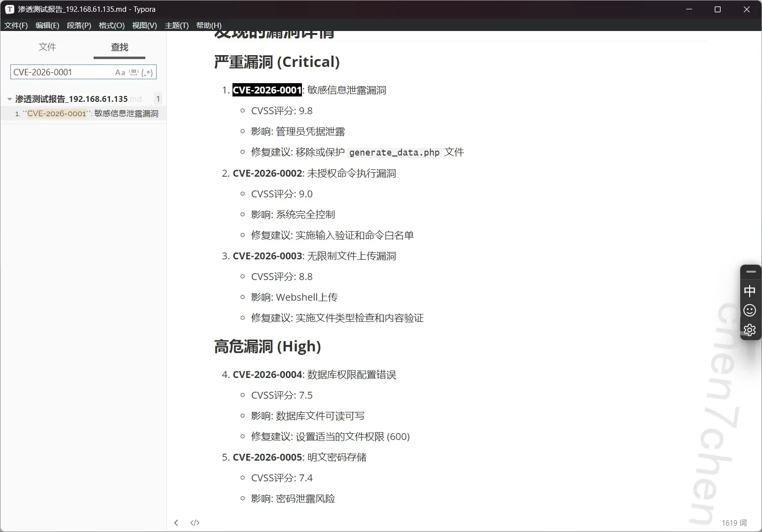Click 影响: 管理员凭据泄露 bullet

(x=298, y=131)
